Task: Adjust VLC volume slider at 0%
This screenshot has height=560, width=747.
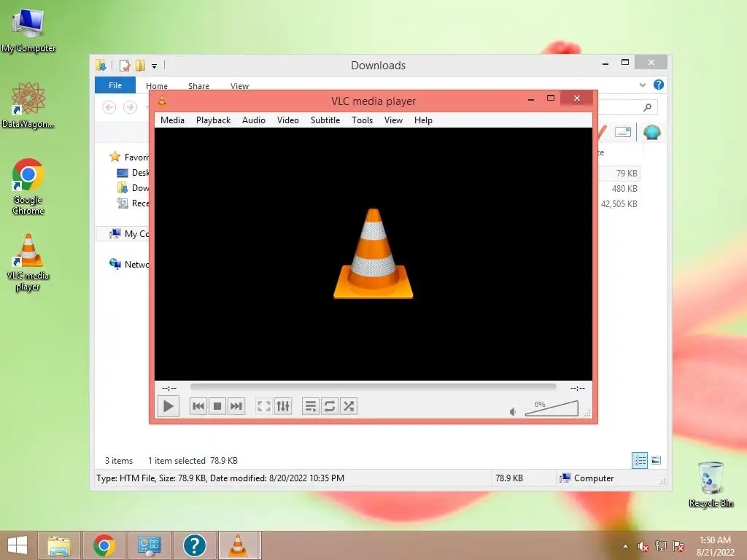Action: 551,408
